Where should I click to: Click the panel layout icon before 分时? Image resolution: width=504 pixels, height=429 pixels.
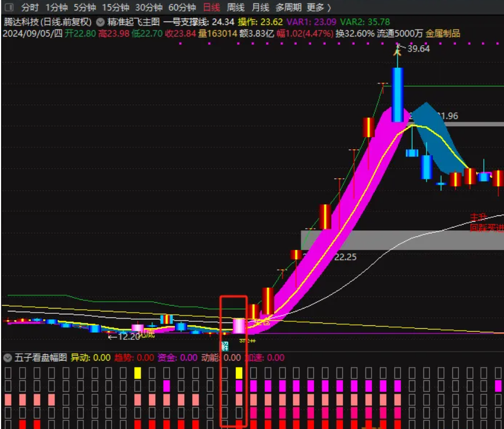pyautogui.click(x=8, y=8)
